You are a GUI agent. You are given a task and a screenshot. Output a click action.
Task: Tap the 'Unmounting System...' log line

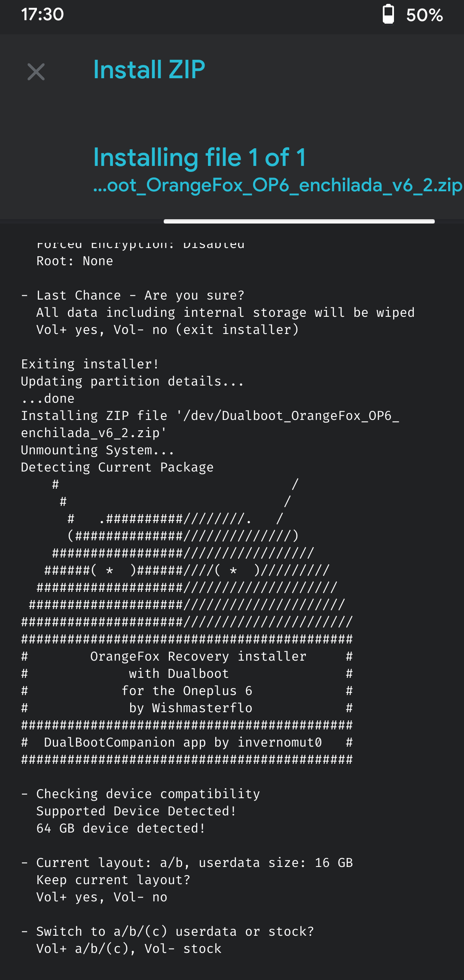(x=98, y=450)
